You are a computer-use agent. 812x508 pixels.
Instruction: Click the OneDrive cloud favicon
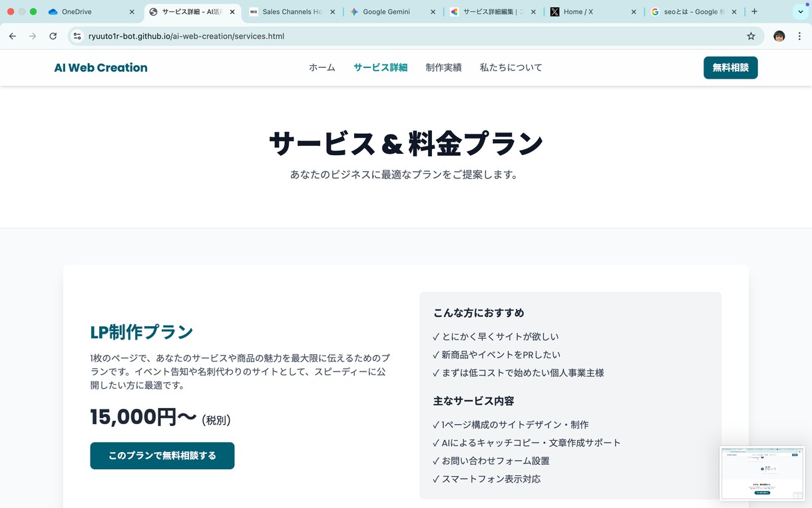tap(53, 11)
